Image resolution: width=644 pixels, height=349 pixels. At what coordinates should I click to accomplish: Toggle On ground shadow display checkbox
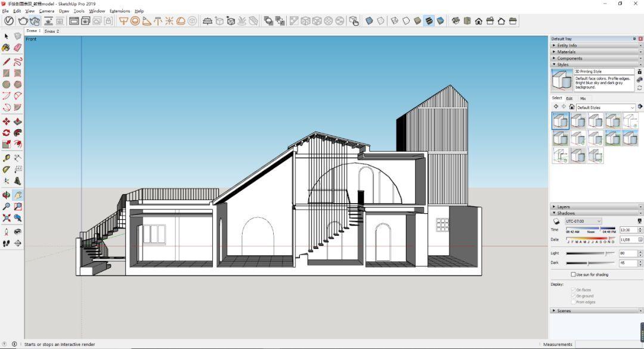(574, 295)
